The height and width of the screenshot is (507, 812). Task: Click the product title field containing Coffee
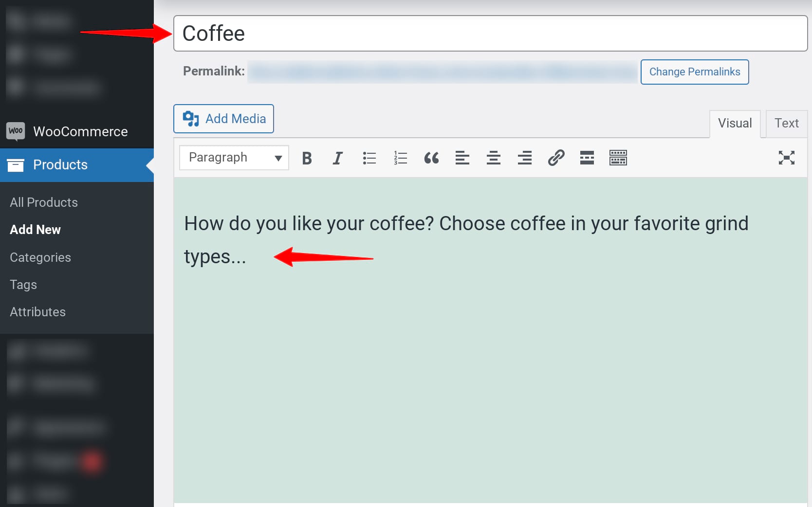pyautogui.click(x=490, y=34)
